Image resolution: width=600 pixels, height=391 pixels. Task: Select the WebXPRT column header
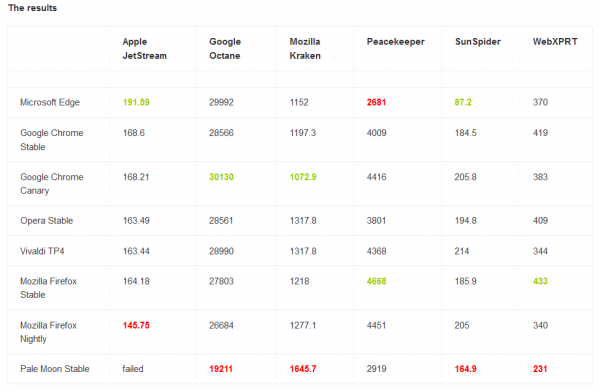555,42
